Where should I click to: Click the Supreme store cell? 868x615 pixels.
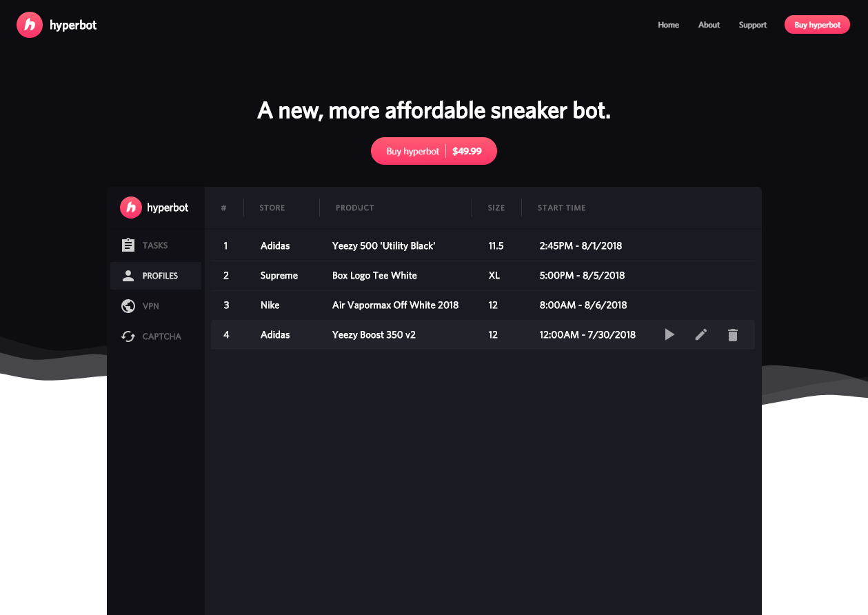(x=279, y=276)
